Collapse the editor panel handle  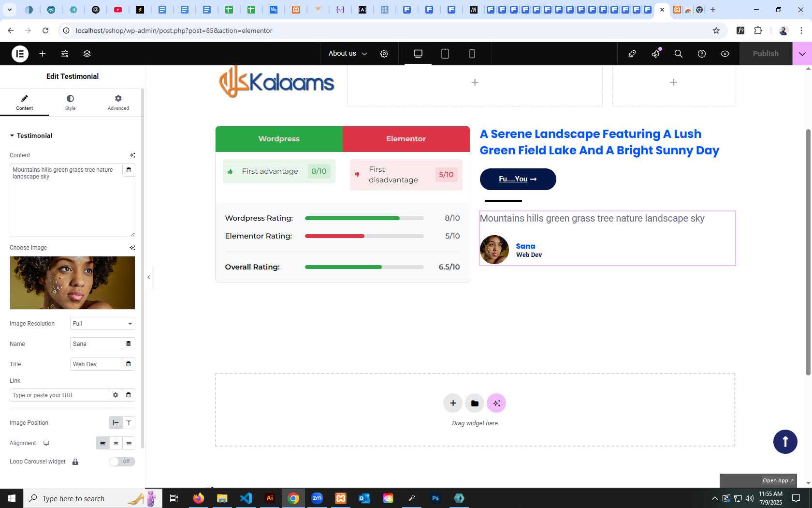coord(149,277)
